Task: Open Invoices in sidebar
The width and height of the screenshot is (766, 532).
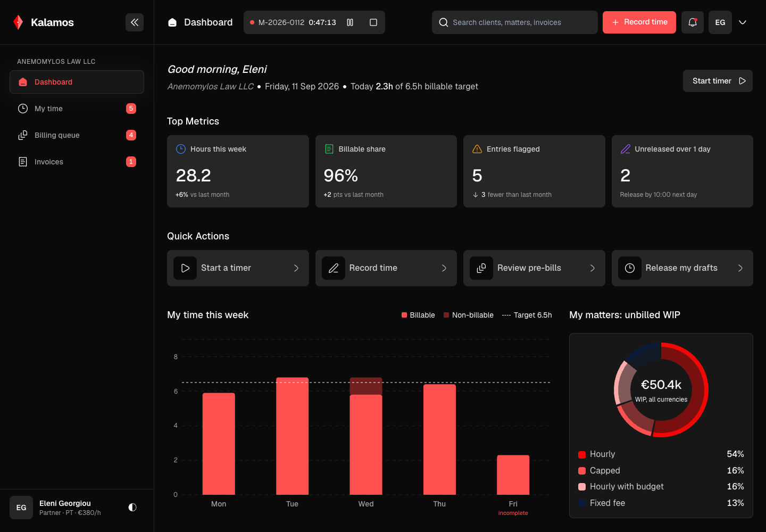Action: (x=77, y=162)
